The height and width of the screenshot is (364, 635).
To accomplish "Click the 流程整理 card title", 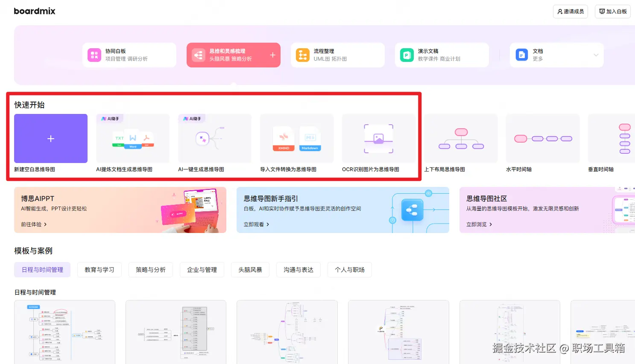I will tap(324, 51).
